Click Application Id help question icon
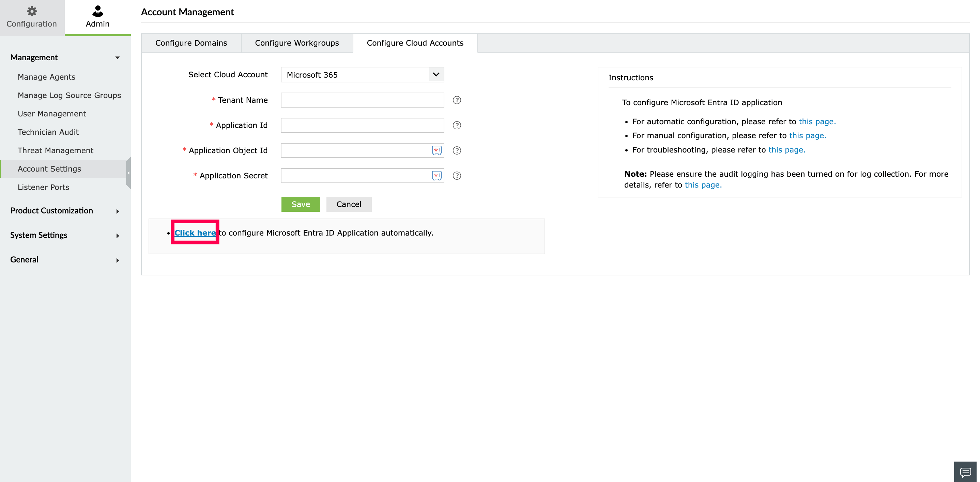This screenshot has height=482, width=980. point(457,125)
